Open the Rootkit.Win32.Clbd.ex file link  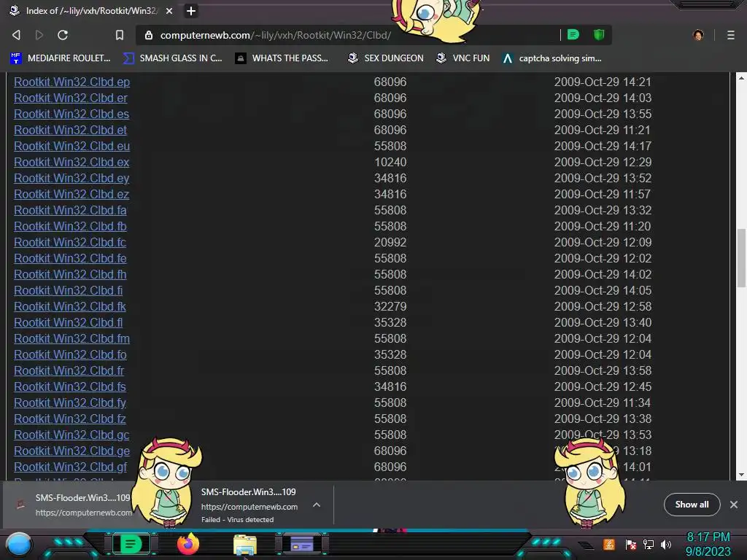click(71, 163)
